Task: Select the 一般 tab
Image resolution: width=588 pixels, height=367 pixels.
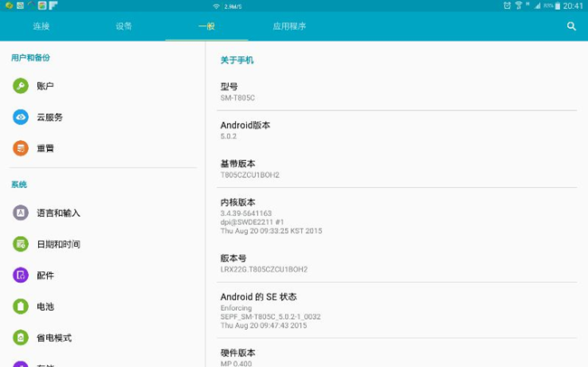Action: (206, 26)
